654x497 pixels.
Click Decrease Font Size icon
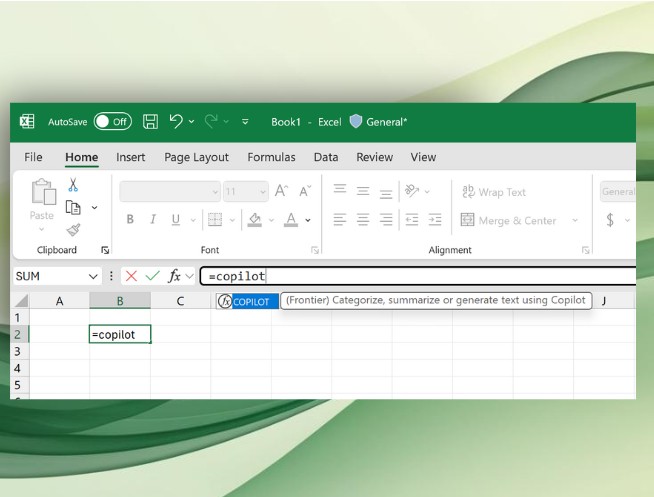click(305, 191)
